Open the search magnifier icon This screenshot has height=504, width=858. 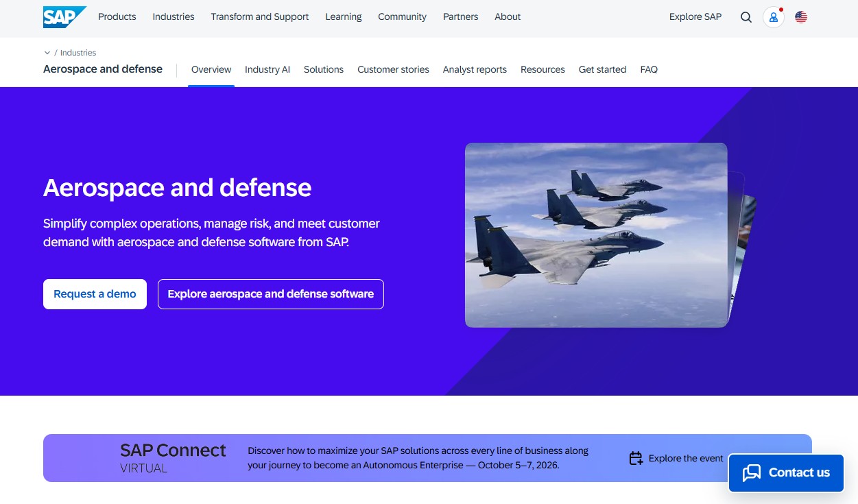pyautogui.click(x=746, y=17)
